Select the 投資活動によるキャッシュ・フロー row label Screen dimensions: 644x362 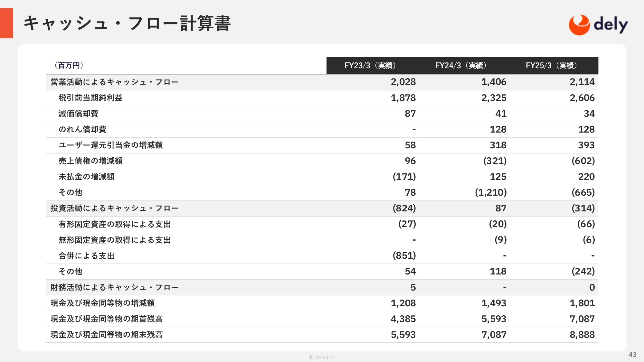click(x=115, y=208)
